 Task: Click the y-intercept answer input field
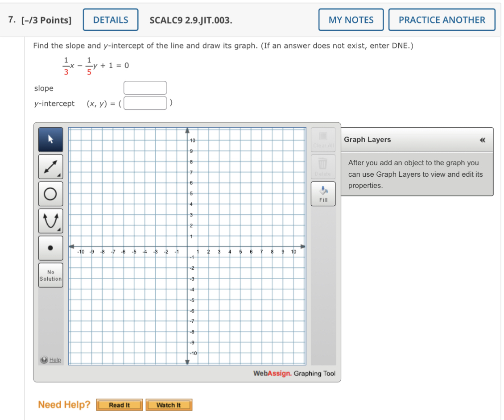pos(145,103)
